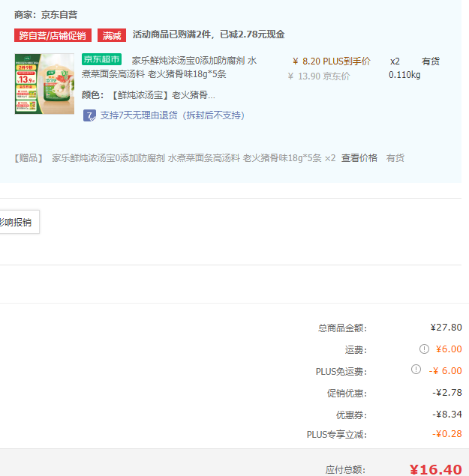
Task: Click the 运费 ¥6.00 amount
Action: 449,349
